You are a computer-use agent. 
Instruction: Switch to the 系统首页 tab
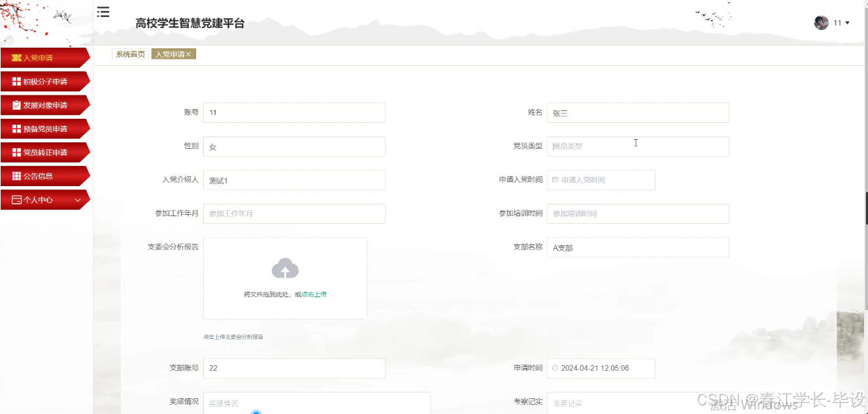point(131,54)
